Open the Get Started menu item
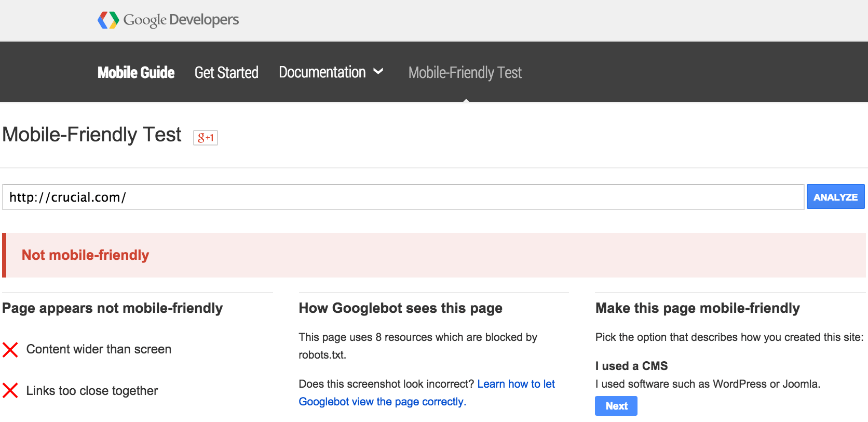 226,72
